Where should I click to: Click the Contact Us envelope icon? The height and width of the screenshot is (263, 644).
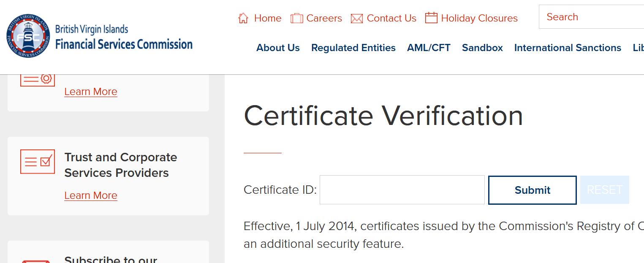357,19
